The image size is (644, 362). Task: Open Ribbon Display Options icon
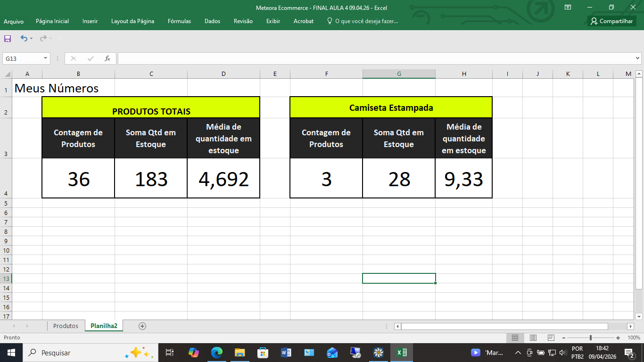(x=568, y=8)
